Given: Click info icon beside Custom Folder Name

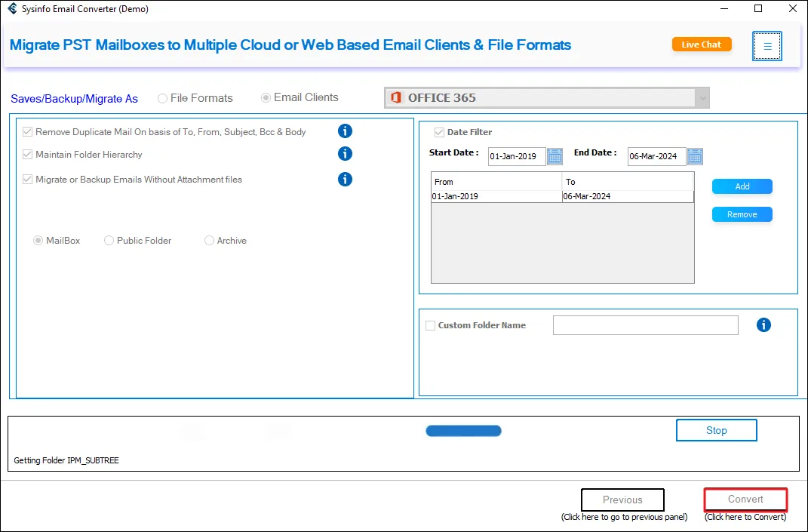Looking at the screenshot, I should (763, 325).
